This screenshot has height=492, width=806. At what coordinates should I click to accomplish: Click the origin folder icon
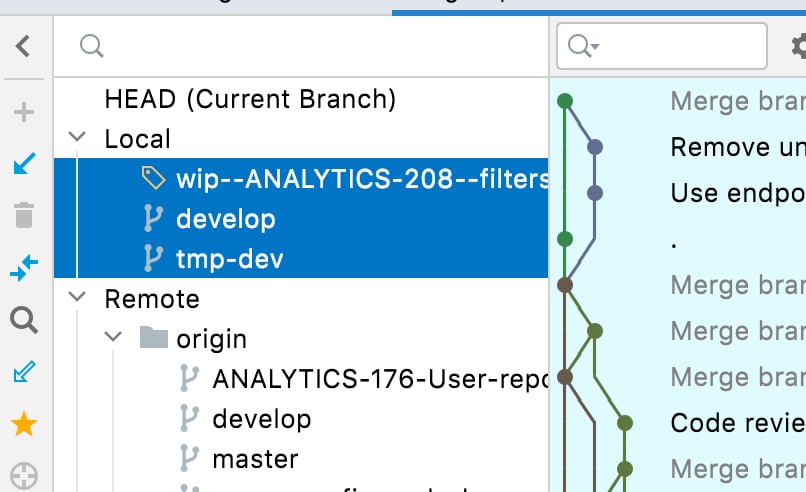tap(154, 337)
